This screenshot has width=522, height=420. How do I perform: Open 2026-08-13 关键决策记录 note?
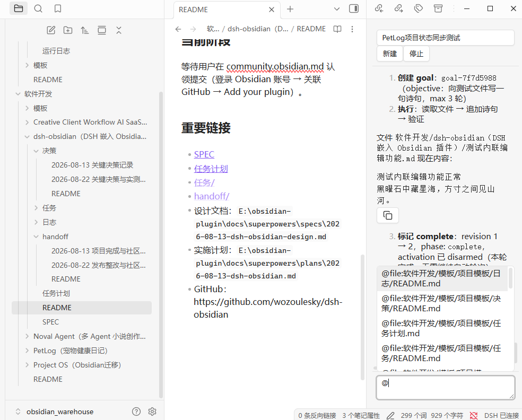point(92,165)
